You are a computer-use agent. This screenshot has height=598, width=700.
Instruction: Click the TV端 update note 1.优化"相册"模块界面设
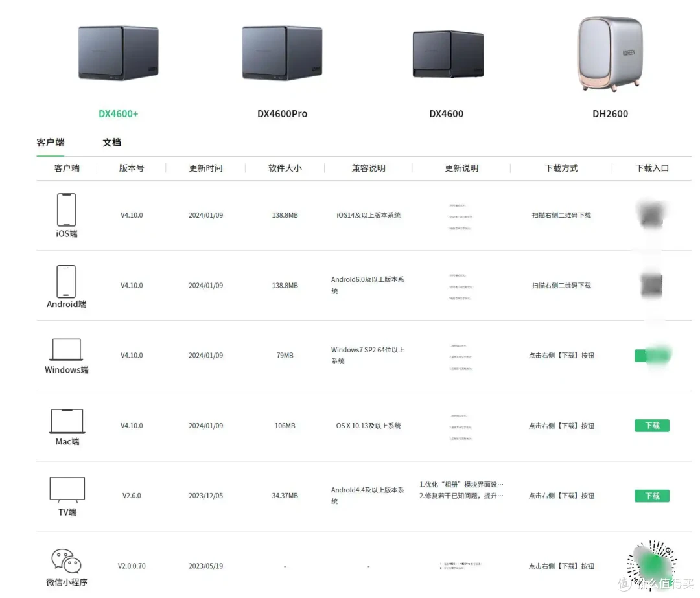point(461,484)
